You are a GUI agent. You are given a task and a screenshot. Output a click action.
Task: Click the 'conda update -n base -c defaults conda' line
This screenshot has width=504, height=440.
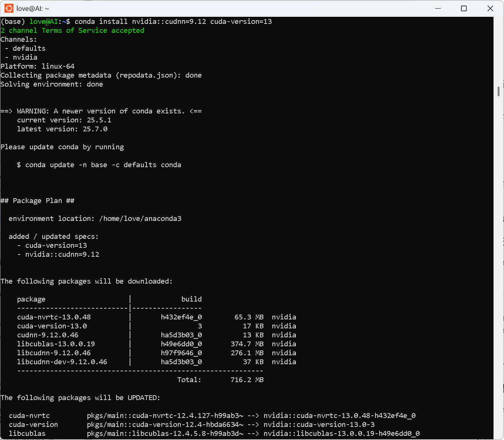click(99, 165)
